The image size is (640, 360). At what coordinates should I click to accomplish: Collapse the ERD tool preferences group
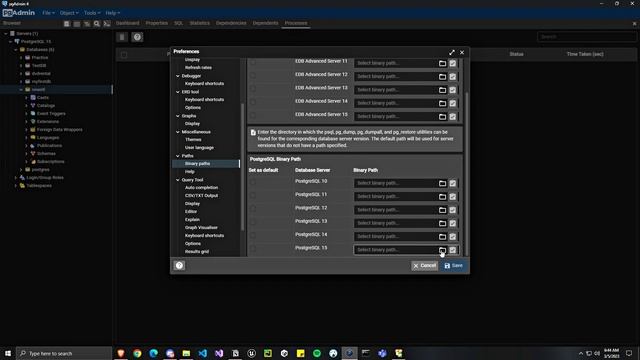coord(178,92)
